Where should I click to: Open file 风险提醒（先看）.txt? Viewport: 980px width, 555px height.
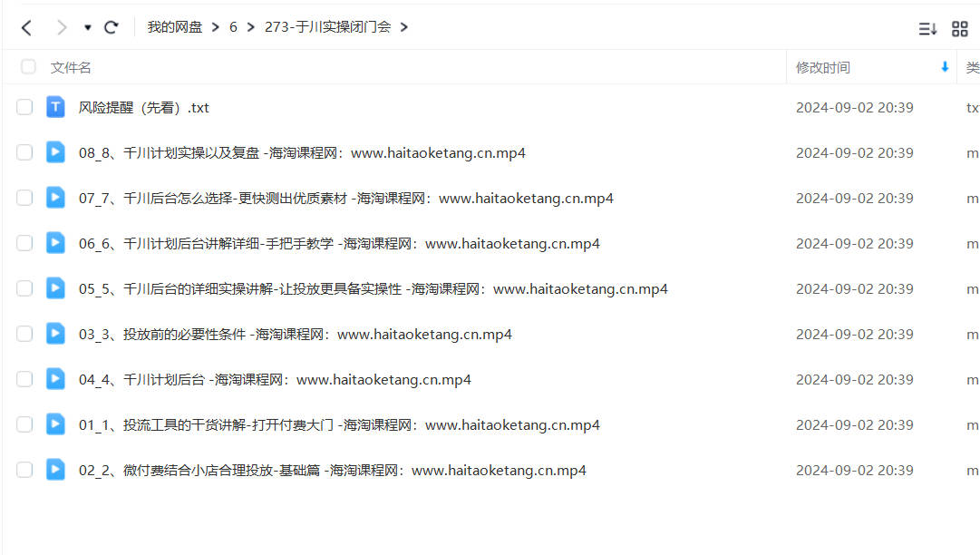144,108
